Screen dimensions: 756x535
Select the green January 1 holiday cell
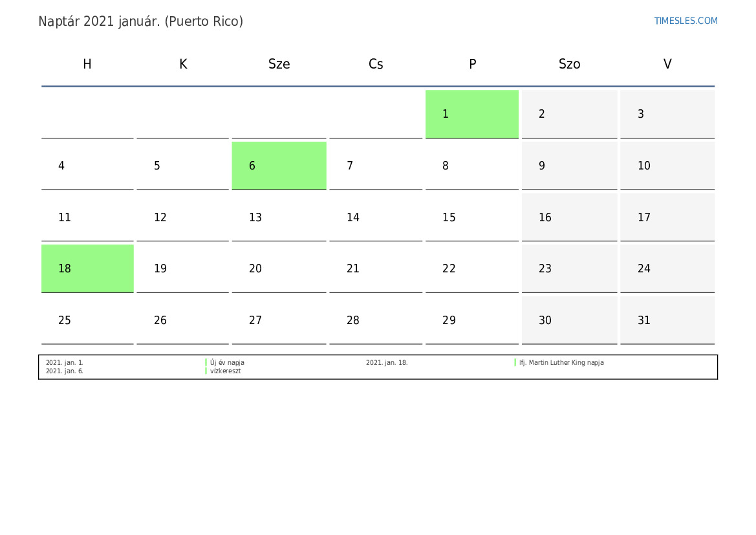(x=472, y=114)
